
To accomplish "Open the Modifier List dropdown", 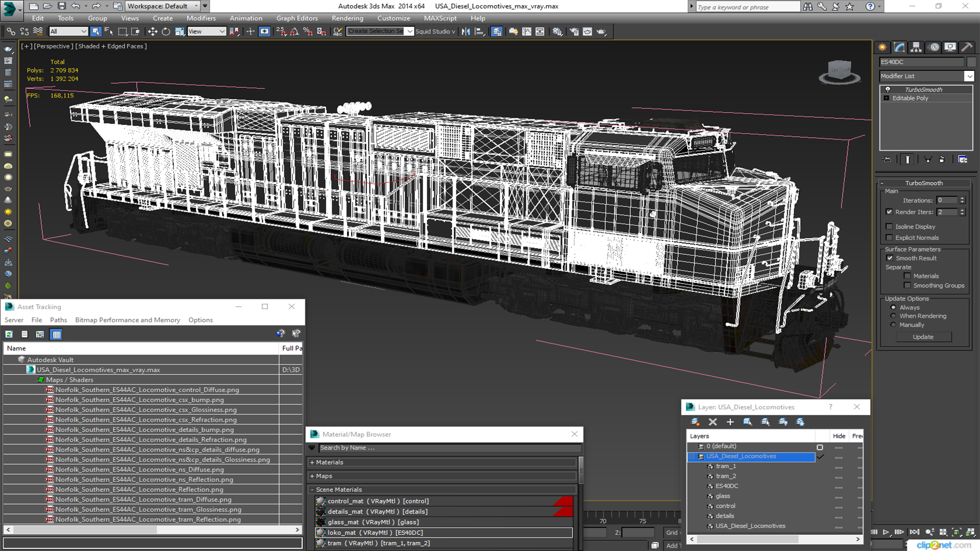I will point(969,76).
